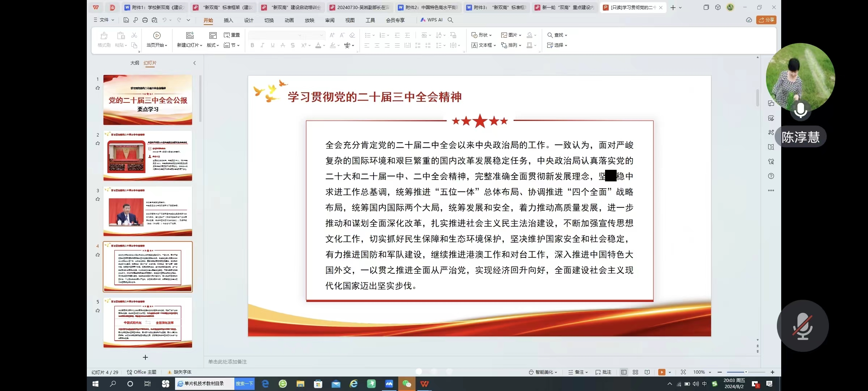This screenshot has height=391, width=868.
Task: Click the 新建幻灯片 new slide icon
Action: point(190,35)
